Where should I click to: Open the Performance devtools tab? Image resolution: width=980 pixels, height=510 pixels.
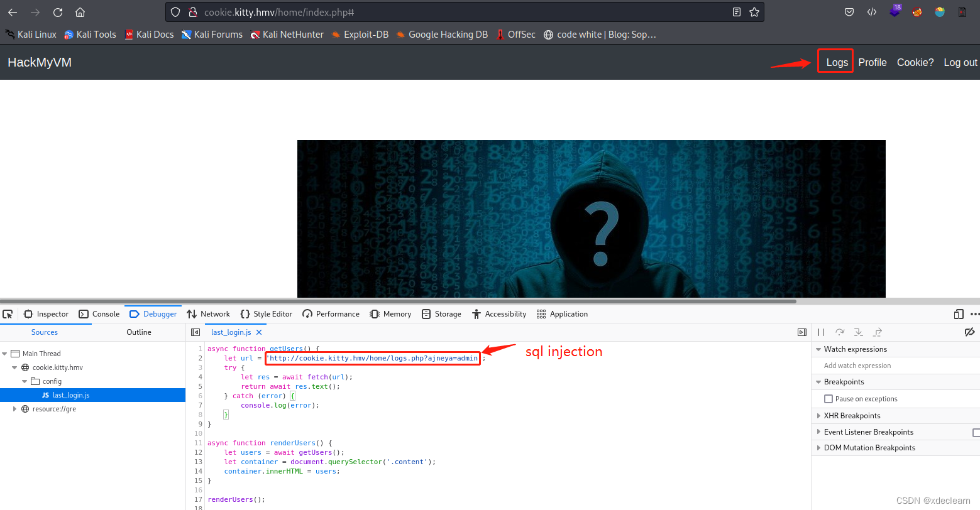click(331, 314)
